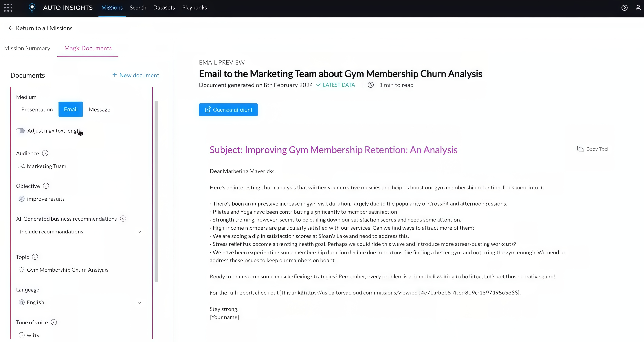The height and width of the screenshot is (342, 644).
Task: Click the Topic info icon
Action: tap(35, 257)
